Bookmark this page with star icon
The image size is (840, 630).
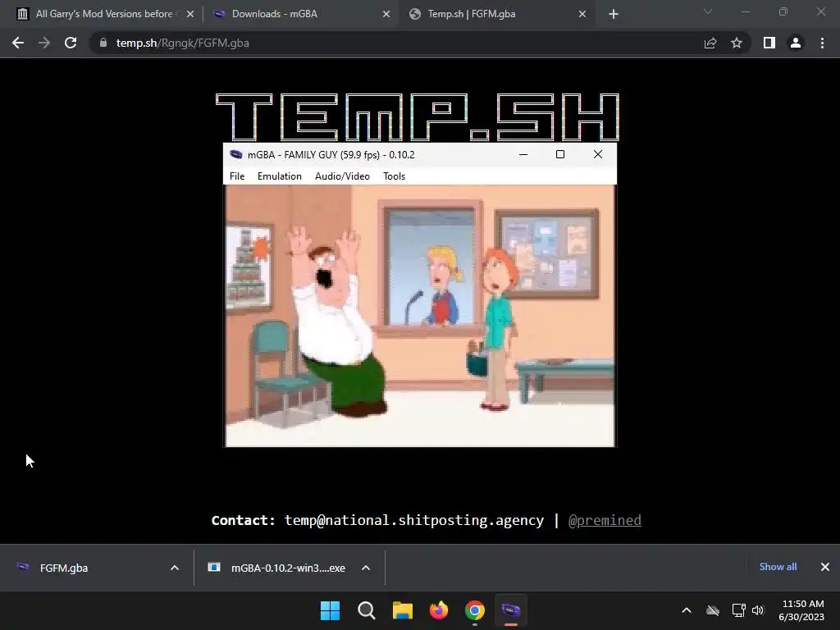pyautogui.click(x=737, y=43)
